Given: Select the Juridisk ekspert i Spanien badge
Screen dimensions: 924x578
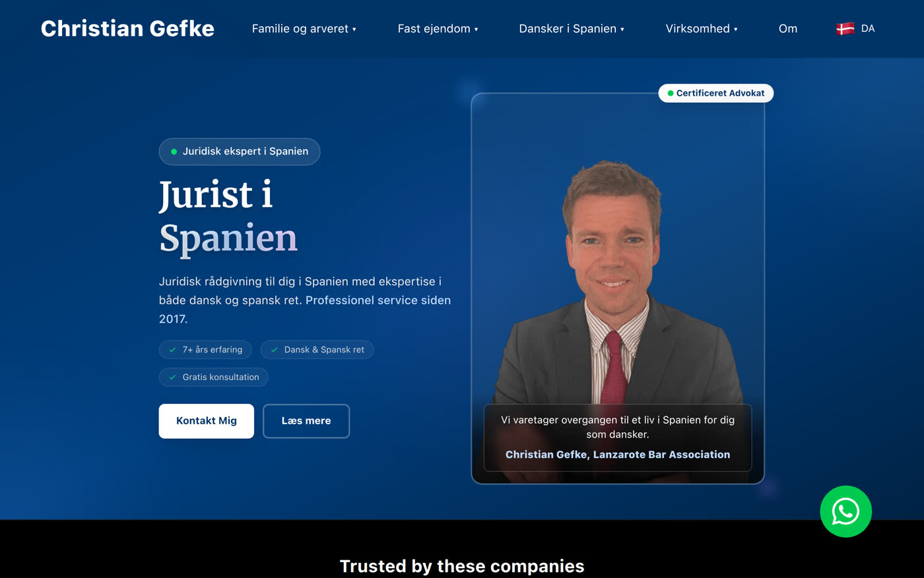Looking at the screenshot, I should pos(240,152).
